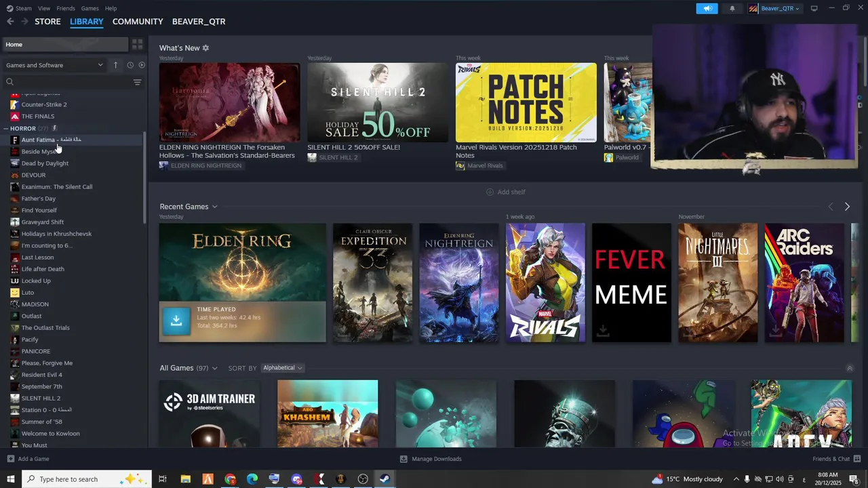Toggle ready-to-play filter icon
This screenshot has height=488, width=868.
click(142, 65)
